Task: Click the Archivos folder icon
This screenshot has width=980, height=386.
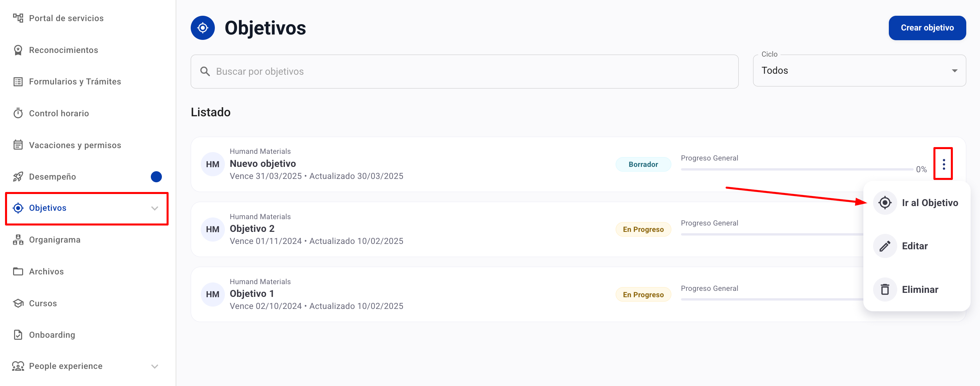Action: pyautogui.click(x=18, y=271)
